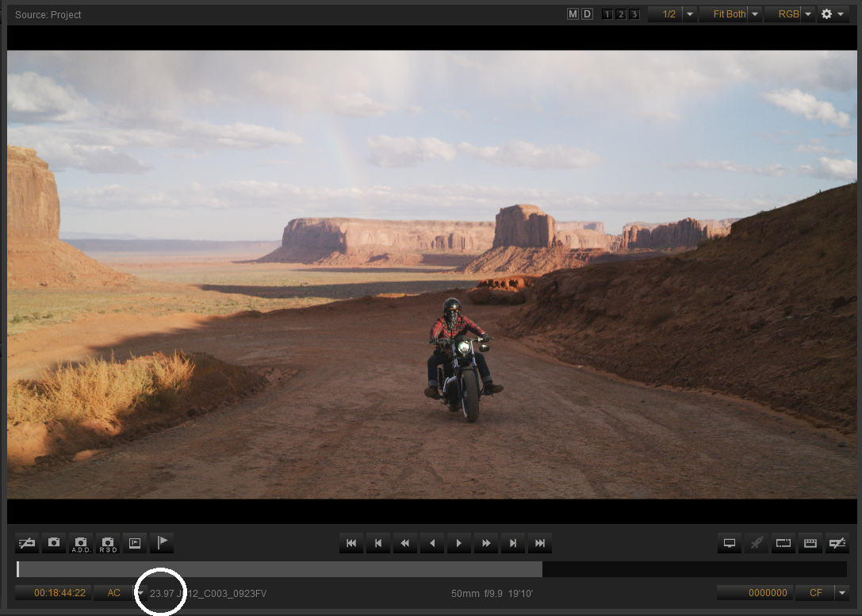Open the gear settings dropdown
The image size is (862, 616).
pyautogui.click(x=833, y=14)
